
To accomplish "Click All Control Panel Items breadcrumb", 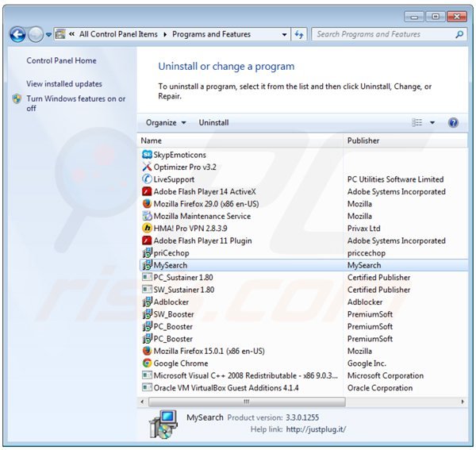I will point(118,34).
